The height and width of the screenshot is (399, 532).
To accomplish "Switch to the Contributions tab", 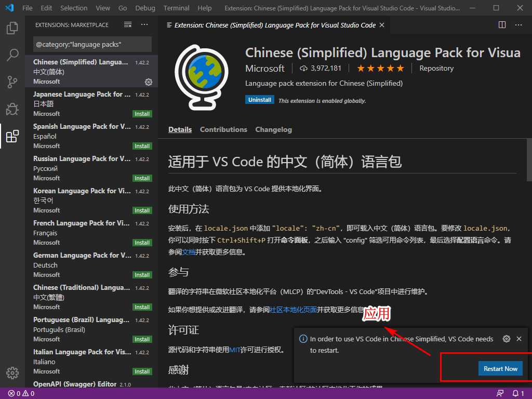I will pyautogui.click(x=223, y=129).
